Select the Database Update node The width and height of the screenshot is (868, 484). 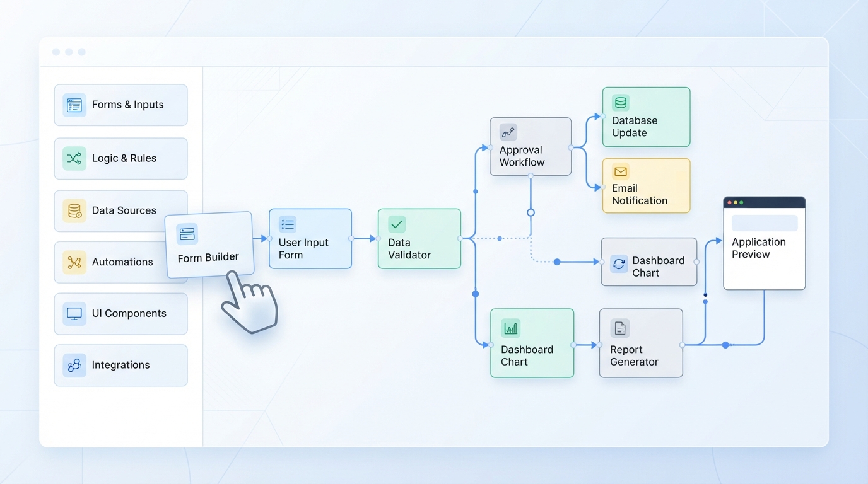point(646,117)
